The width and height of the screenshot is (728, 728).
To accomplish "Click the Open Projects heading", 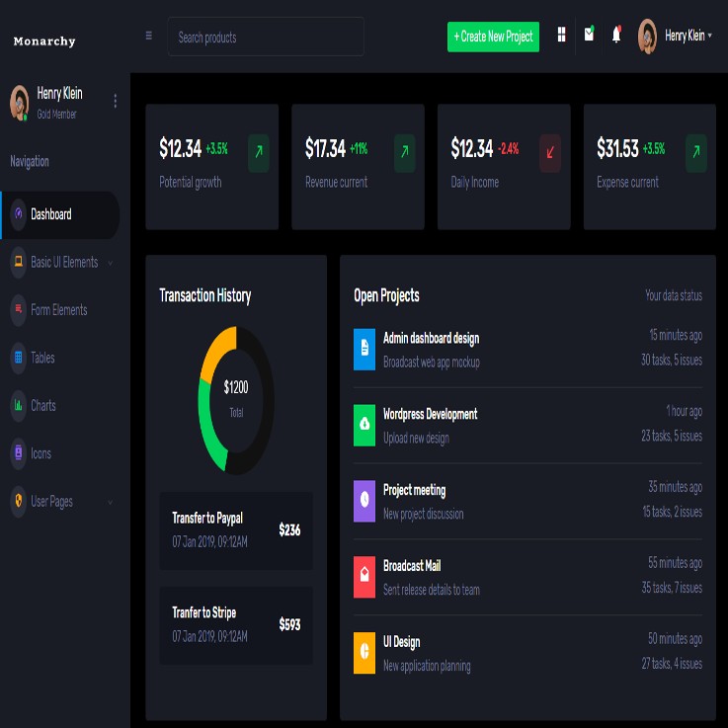I will click(x=387, y=295).
